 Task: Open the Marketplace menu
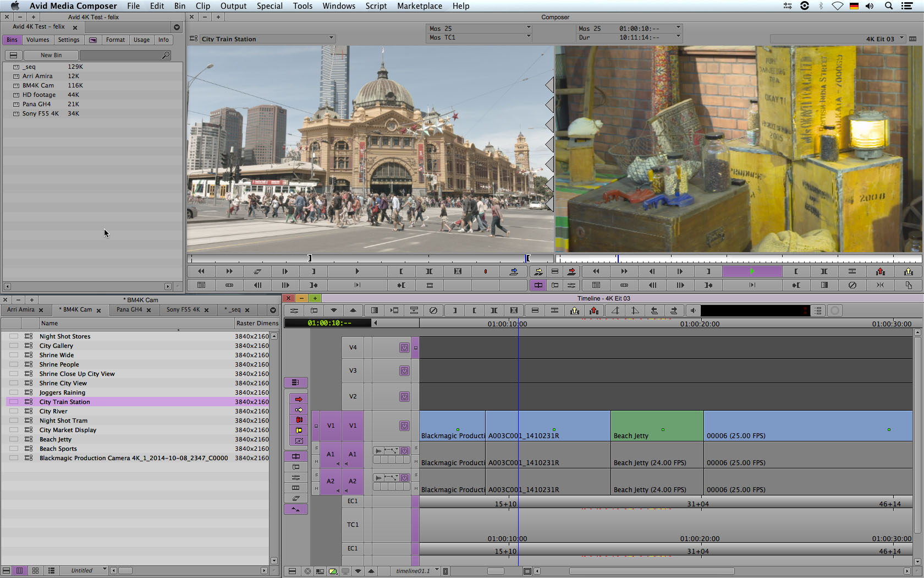[x=419, y=6]
